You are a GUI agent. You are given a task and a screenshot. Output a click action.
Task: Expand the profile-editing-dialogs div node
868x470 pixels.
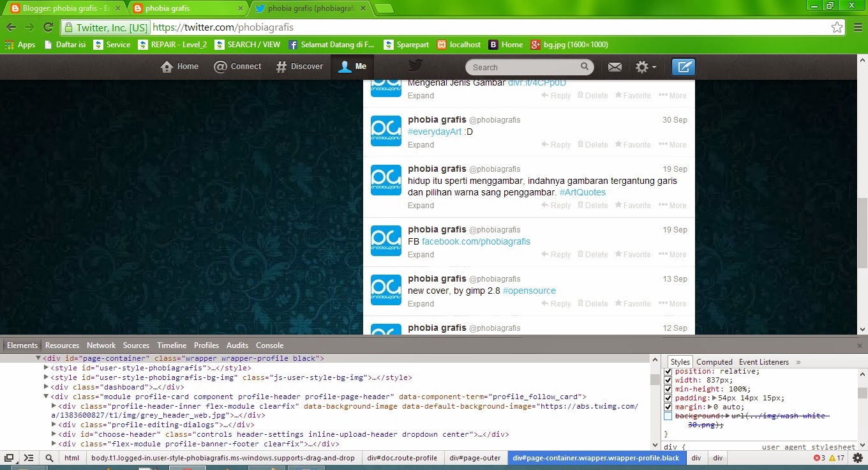click(54, 425)
